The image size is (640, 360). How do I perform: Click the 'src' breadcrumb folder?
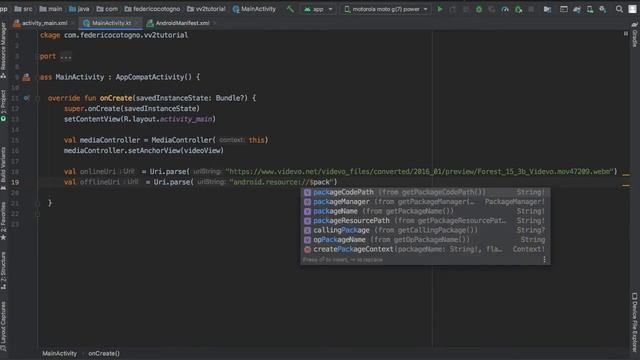[x=23, y=9]
